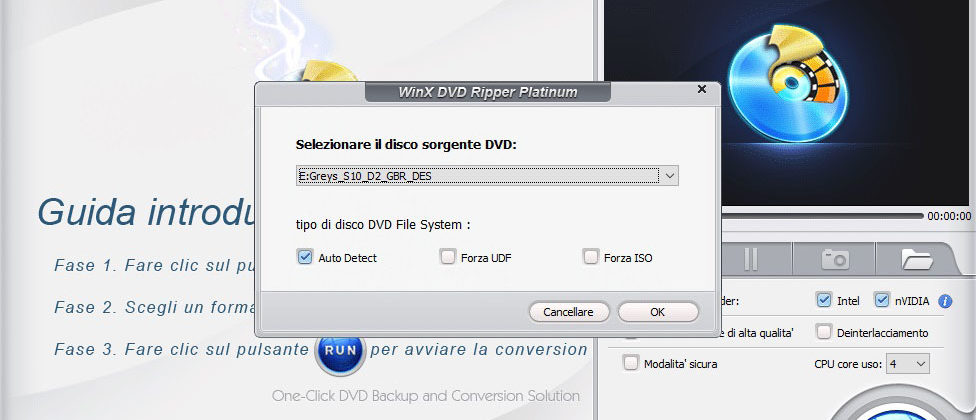Click the WinX DVD Ripper Platinum title bar

coord(487,92)
